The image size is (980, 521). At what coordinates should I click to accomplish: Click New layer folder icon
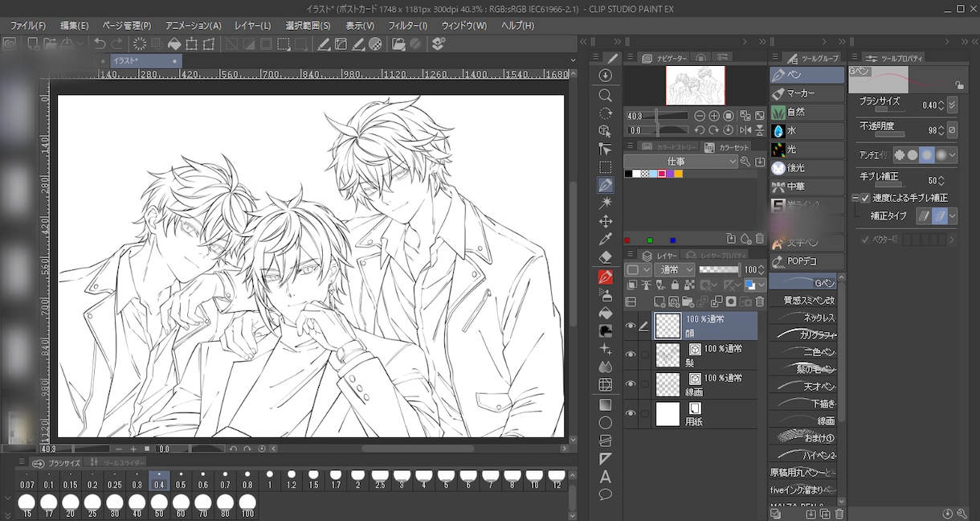coord(688,302)
